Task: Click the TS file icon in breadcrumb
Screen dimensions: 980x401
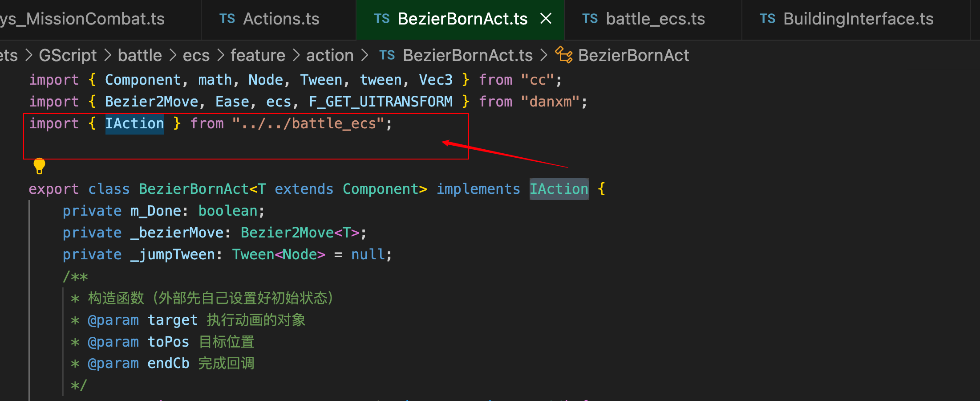Action: click(x=387, y=55)
